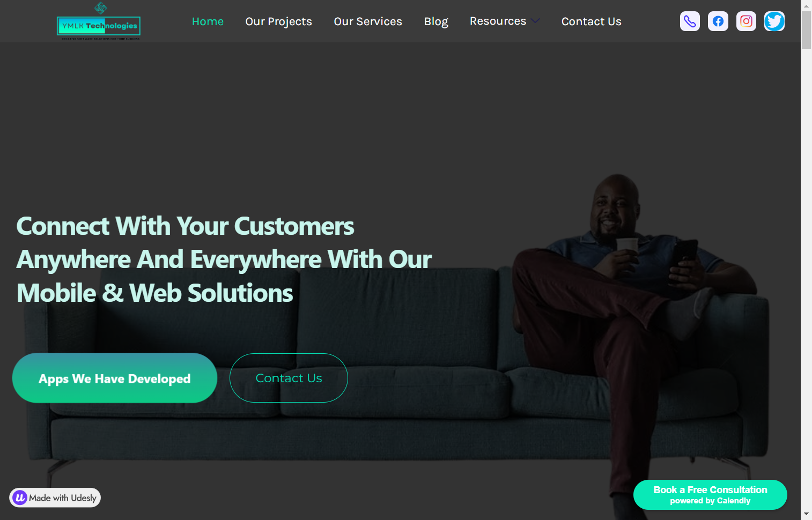Click the vertical scrollbar thumb
812x520 pixels.
[806, 30]
